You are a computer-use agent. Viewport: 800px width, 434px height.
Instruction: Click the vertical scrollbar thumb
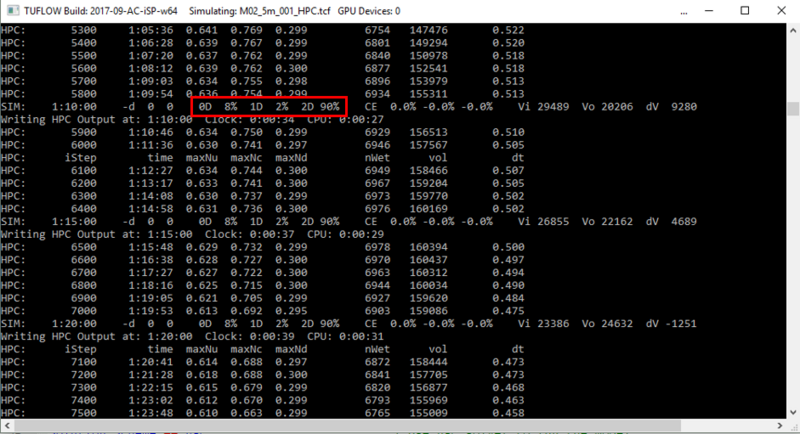pyautogui.click(x=792, y=108)
